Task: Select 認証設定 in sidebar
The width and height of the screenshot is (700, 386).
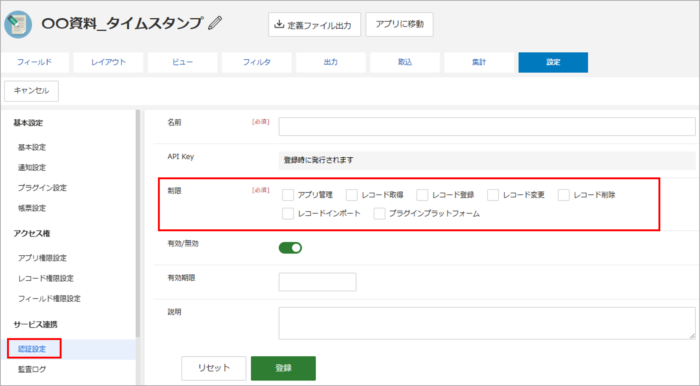Action: [32, 349]
